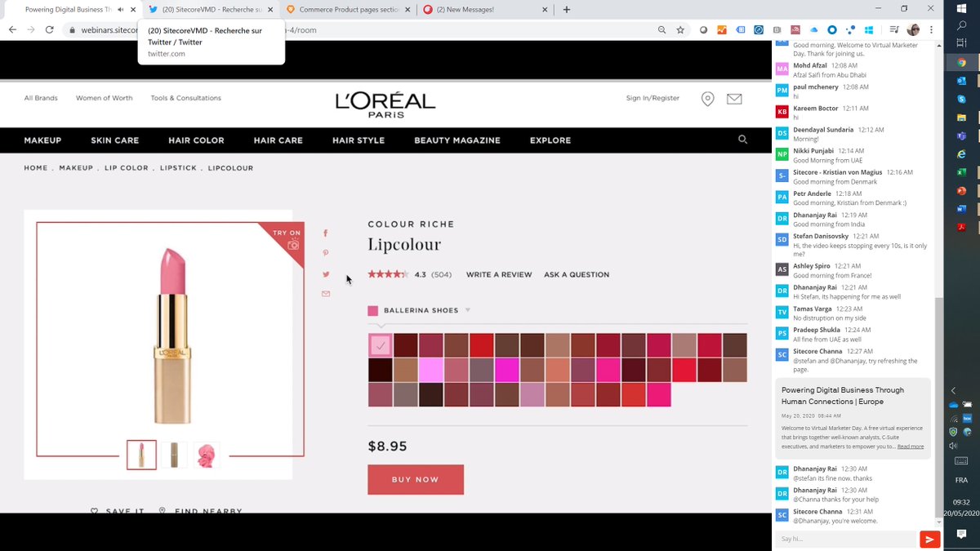Screen dimensions: 980x551
Task: Click the Find Nearby link
Action: tap(200, 511)
